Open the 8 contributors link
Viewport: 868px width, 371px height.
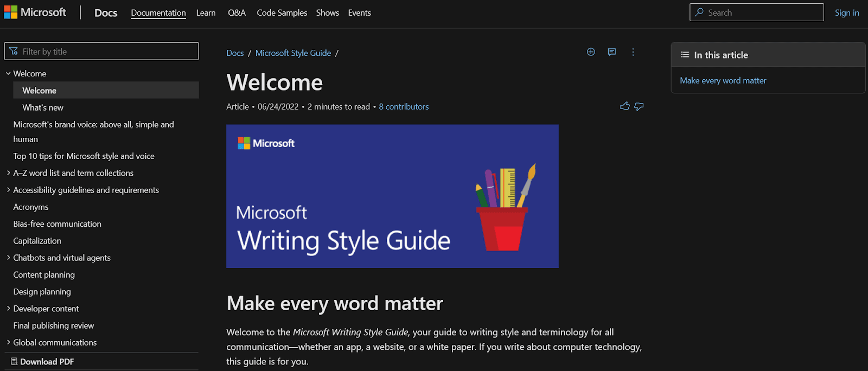coord(404,107)
